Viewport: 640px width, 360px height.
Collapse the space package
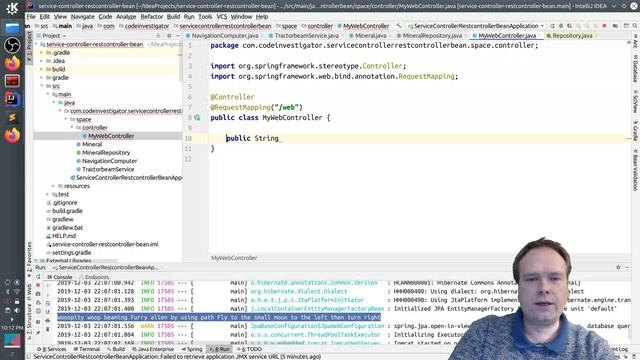click(66, 119)
